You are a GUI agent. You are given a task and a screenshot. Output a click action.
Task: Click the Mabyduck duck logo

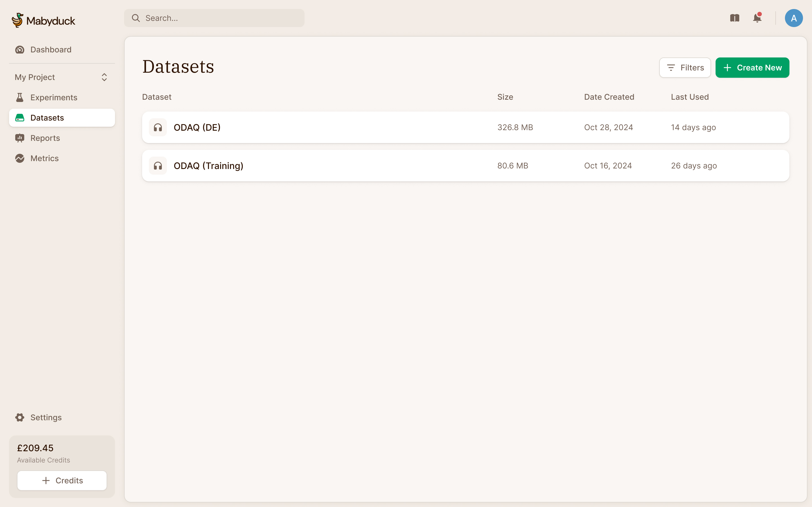(x=17, y=20)
